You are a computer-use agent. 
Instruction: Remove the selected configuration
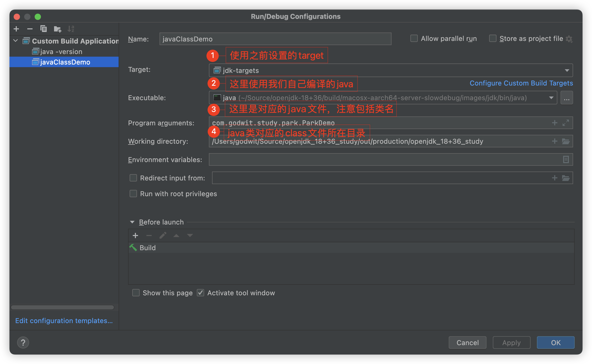tap(30, 29)
